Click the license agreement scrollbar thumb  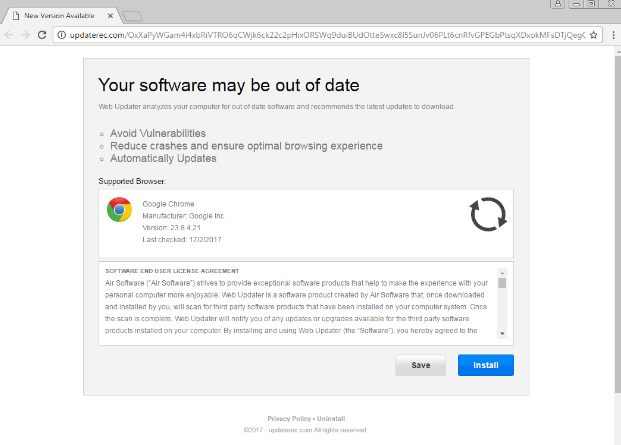pos(502,283)
